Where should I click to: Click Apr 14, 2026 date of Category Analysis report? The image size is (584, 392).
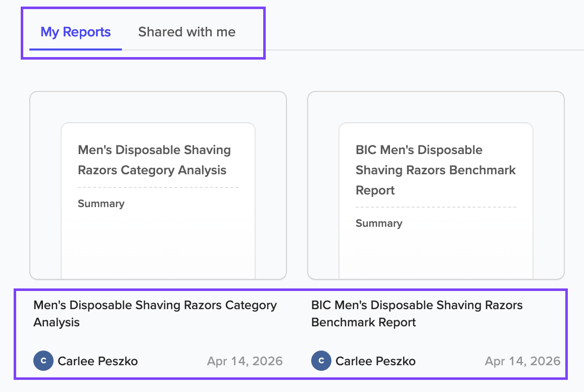point(245,361)
